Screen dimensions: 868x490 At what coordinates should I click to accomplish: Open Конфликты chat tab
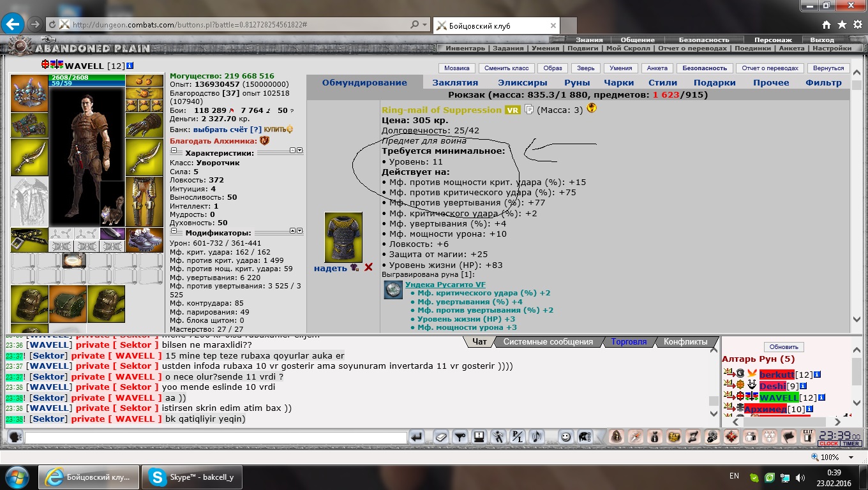pos(685,342)
